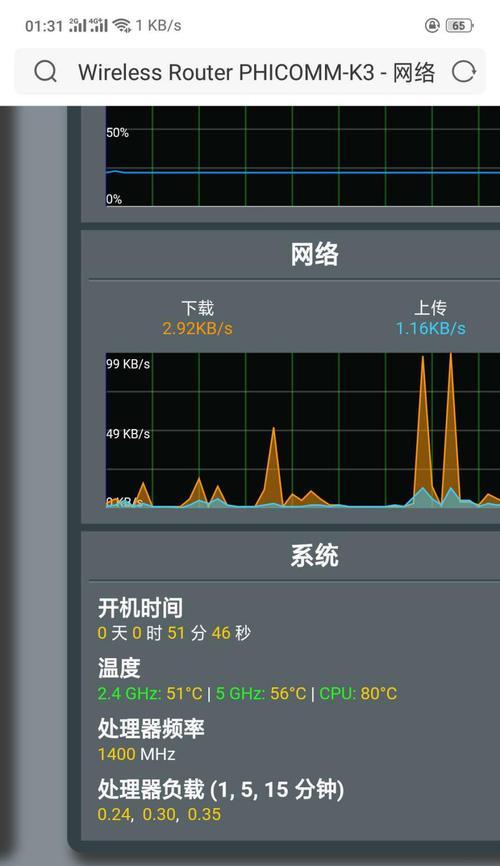Tap the WiFi signal status icon
The width and height of the screenshot is (500, 866).
122,25
